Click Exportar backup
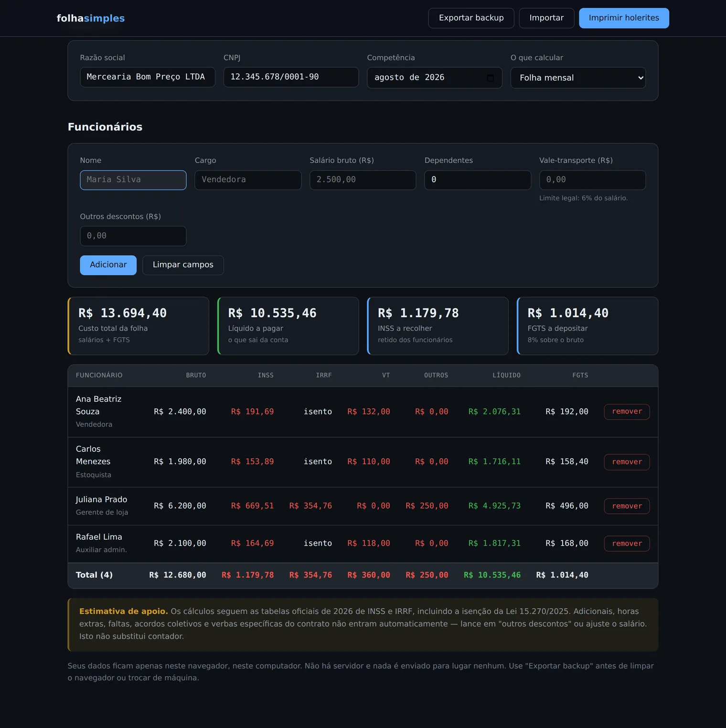 coord(471,18)
